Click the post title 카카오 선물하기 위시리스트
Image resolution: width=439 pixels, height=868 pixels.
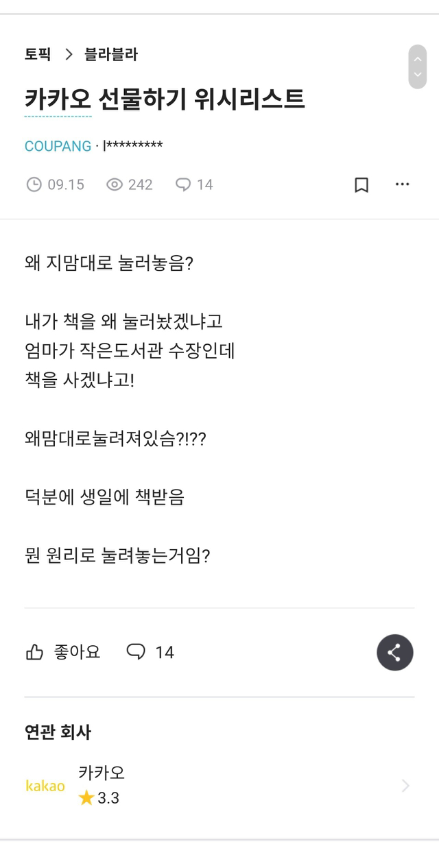[165, 100]
